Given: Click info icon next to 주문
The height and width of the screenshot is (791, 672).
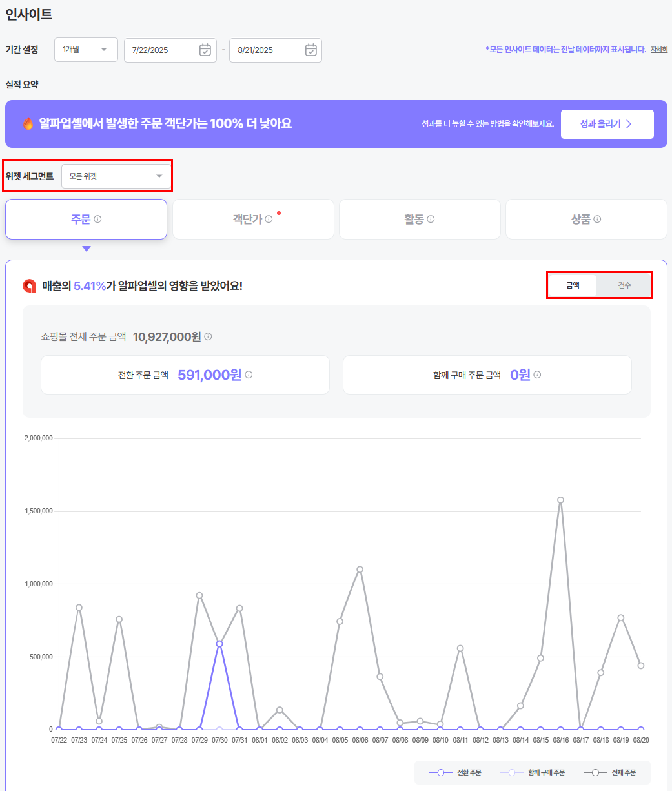Looking at the screenshot, I should click(x=98, y=219).
